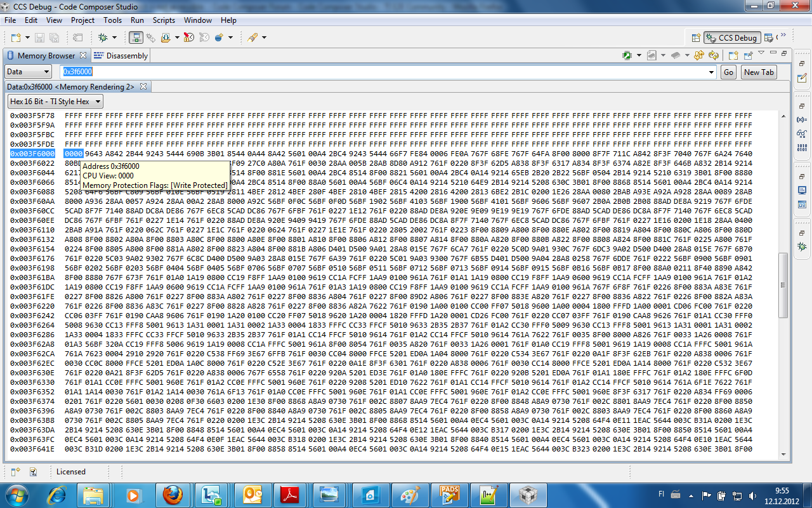This screenshot has height=508, width=812.
Task: Open the Expressions view icon on right sidebar
Action: (x=801, y=119)
